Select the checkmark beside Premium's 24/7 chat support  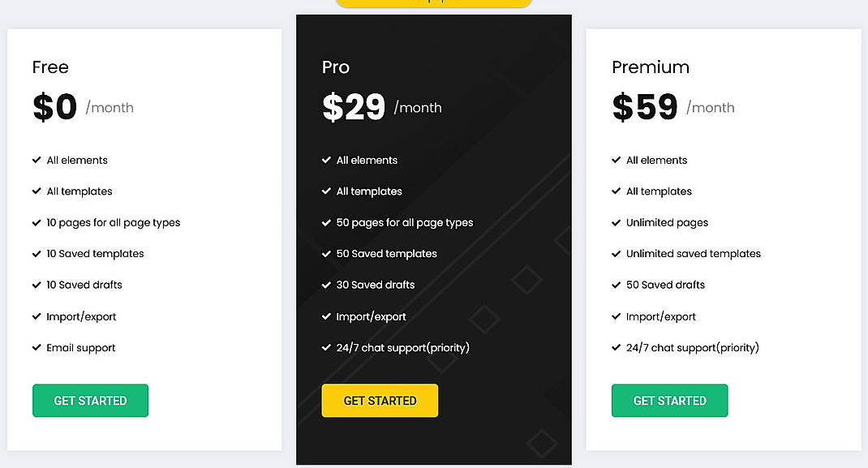(x=617, y=347)
